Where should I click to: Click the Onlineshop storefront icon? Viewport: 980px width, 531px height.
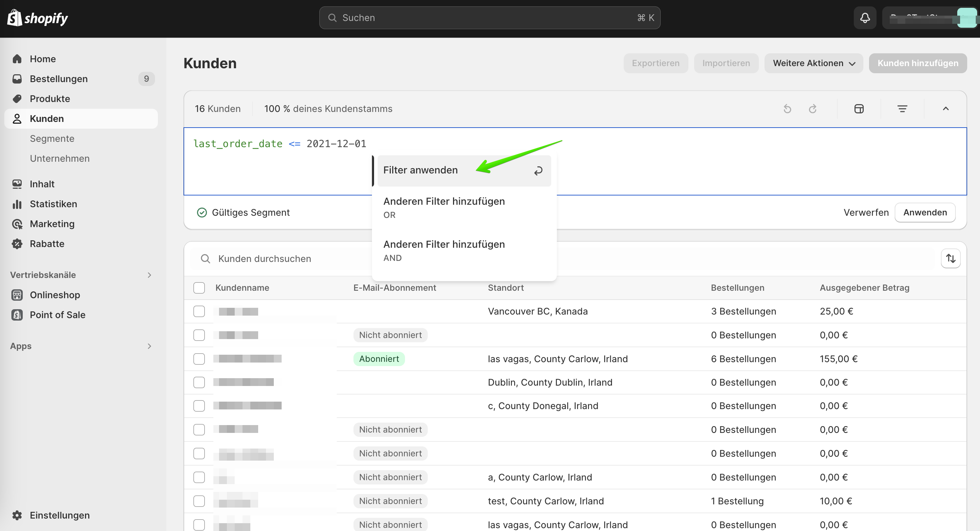17,295
